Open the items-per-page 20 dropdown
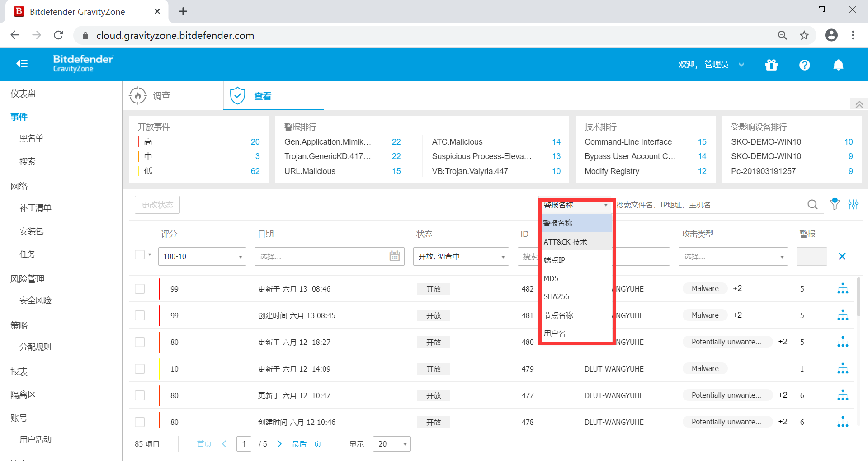Image resolution: width=868 pixels, height=461 pixels. coord(392,444)
